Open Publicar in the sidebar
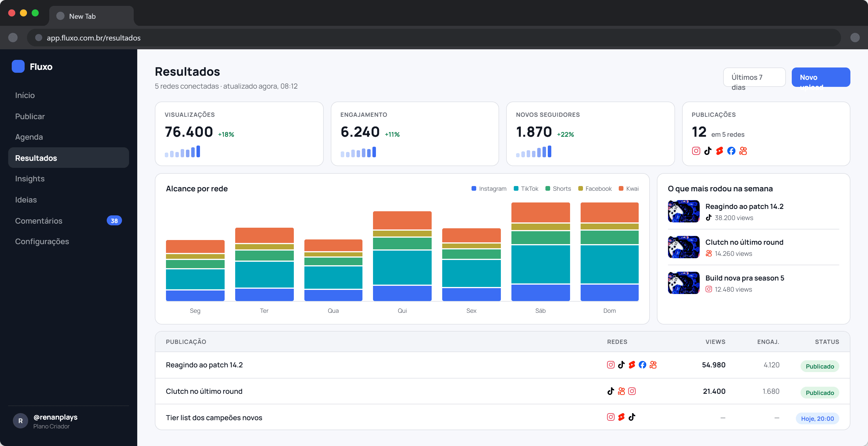The height and width of the screenshot is (446, 868). click(x=68, y=116)
